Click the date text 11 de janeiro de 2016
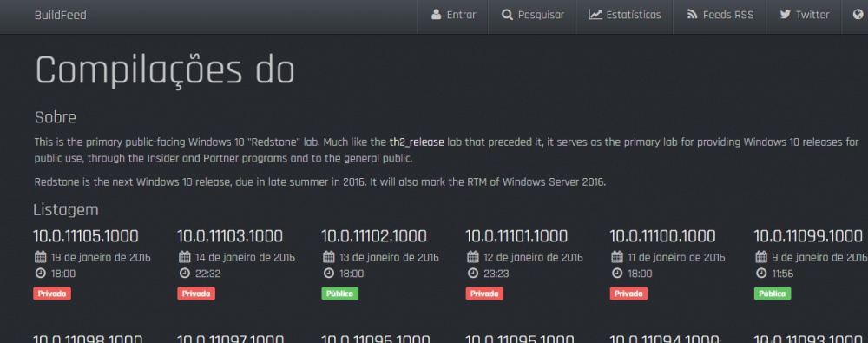 (x=676, y=258)
